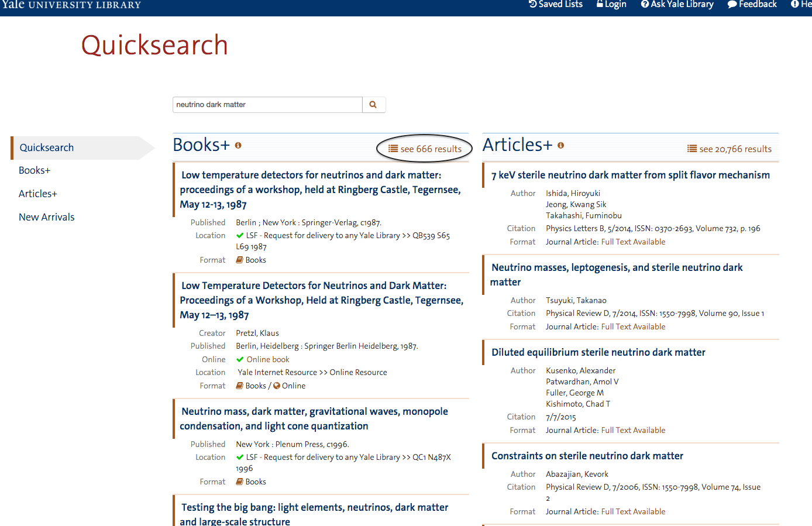
Task: Open the Feedback link
Action: click(x=752, y=4)
